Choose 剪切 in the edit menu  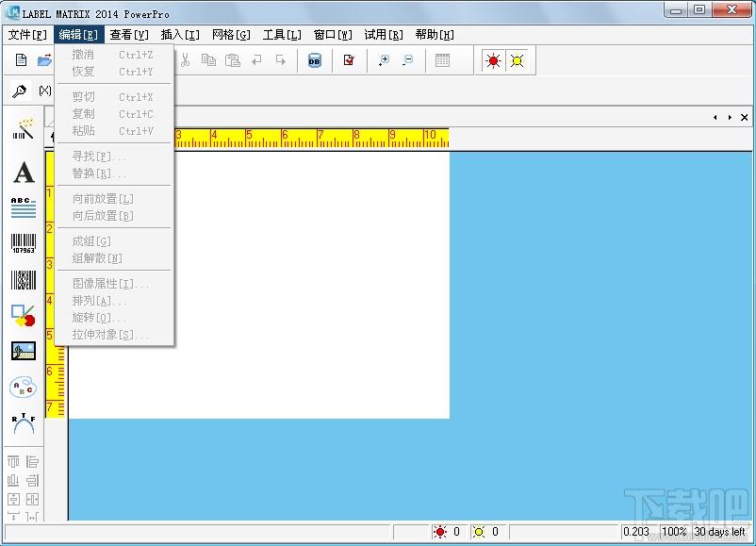coord(114,97)
